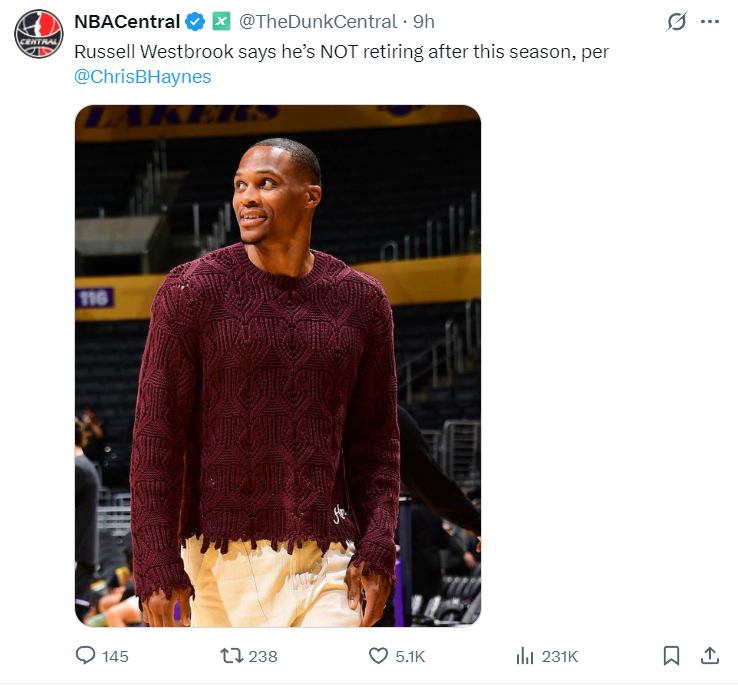Click the green affiliate badge beside the name

[221, 21]
